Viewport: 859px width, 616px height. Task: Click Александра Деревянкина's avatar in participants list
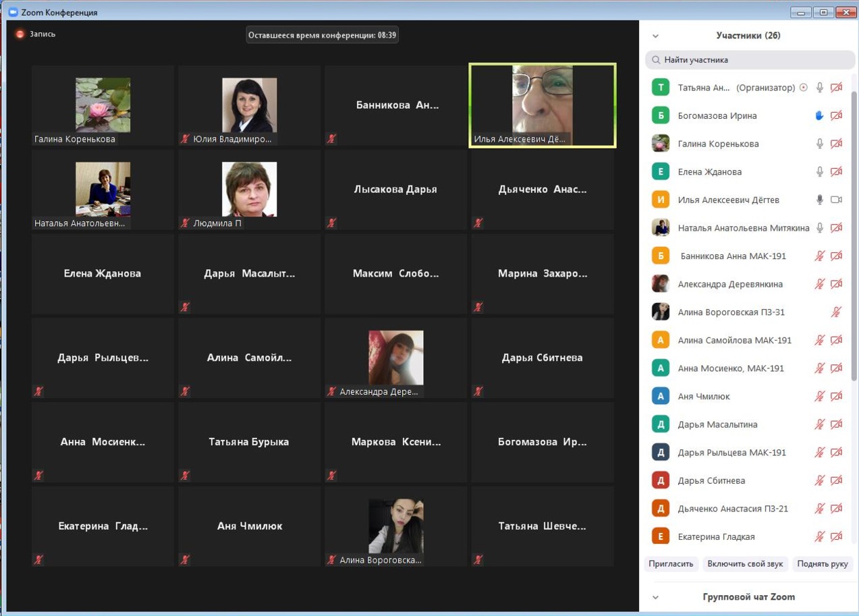click(x=661, y=284)
